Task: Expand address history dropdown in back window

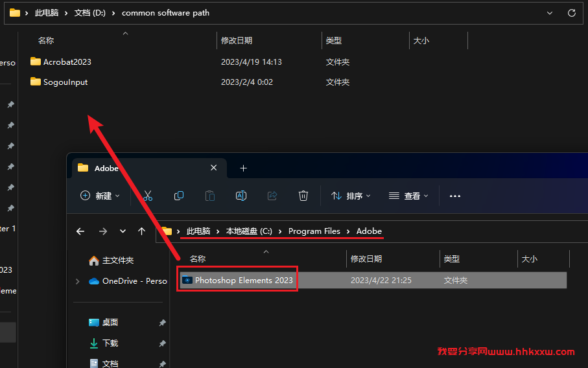Action: [x=550, y=13]
